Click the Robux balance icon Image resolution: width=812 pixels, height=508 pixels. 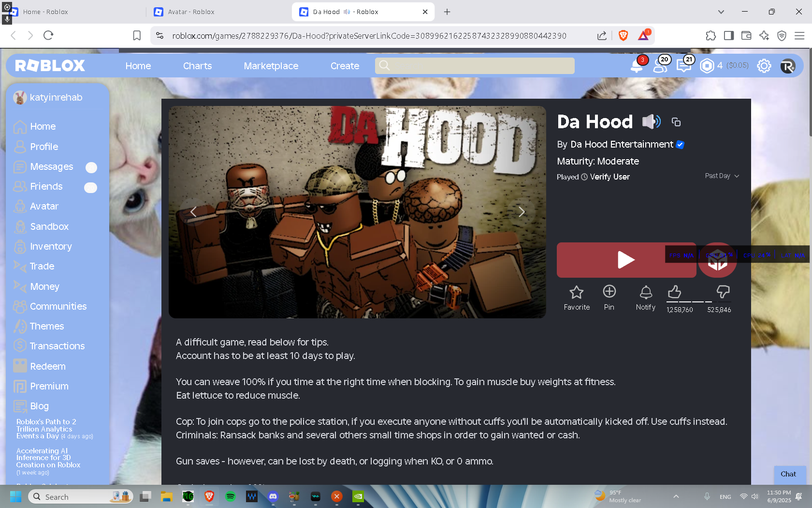tap(707, 66)
